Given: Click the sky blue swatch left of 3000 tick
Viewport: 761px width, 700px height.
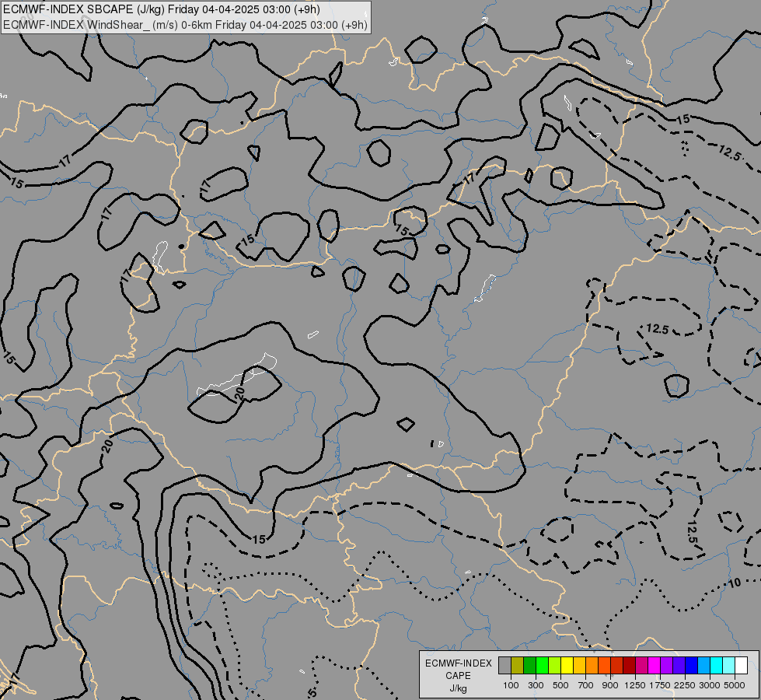Looking at the screenshot, I should click(704, 665).
